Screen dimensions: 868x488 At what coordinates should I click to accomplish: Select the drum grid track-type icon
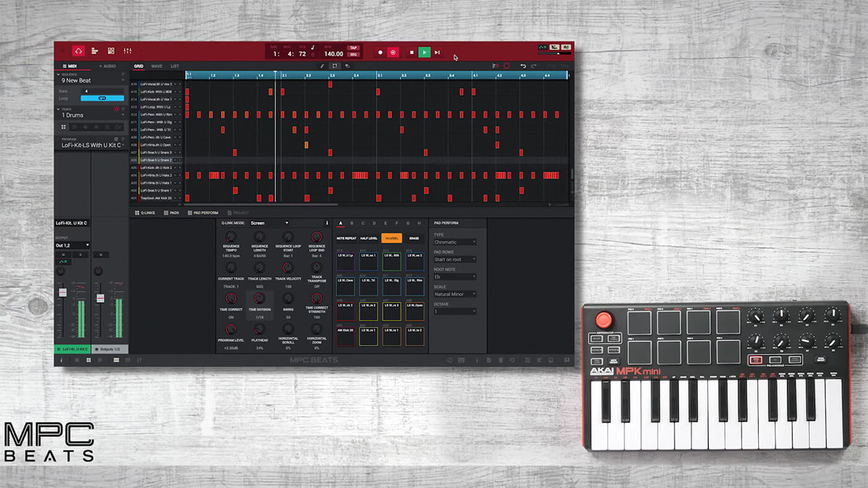point(64,127)
